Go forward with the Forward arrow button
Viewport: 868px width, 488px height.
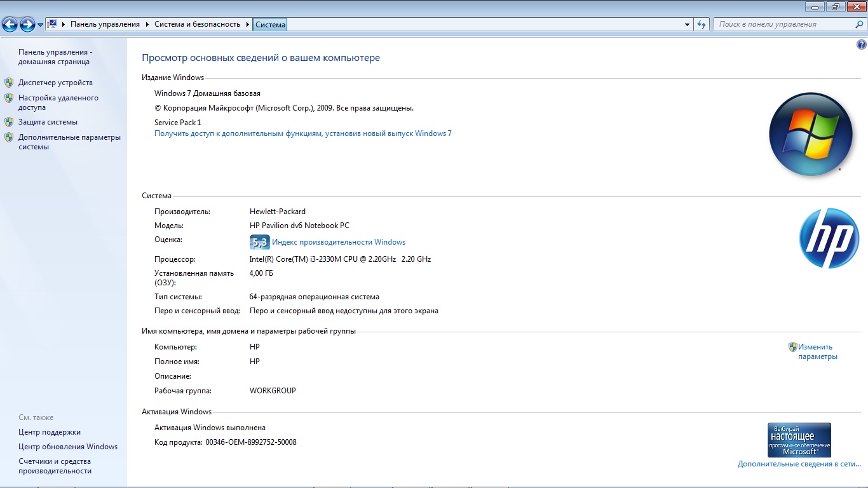[27, 24]
